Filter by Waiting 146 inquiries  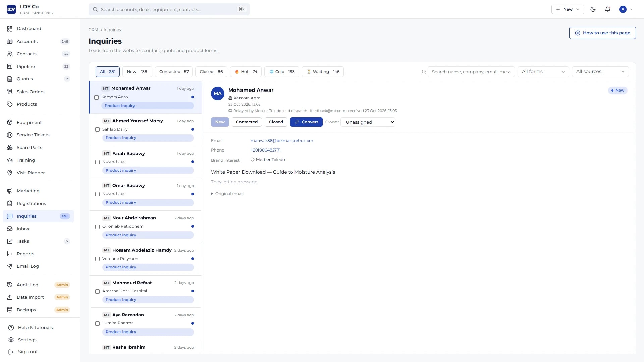click(323, 72)
